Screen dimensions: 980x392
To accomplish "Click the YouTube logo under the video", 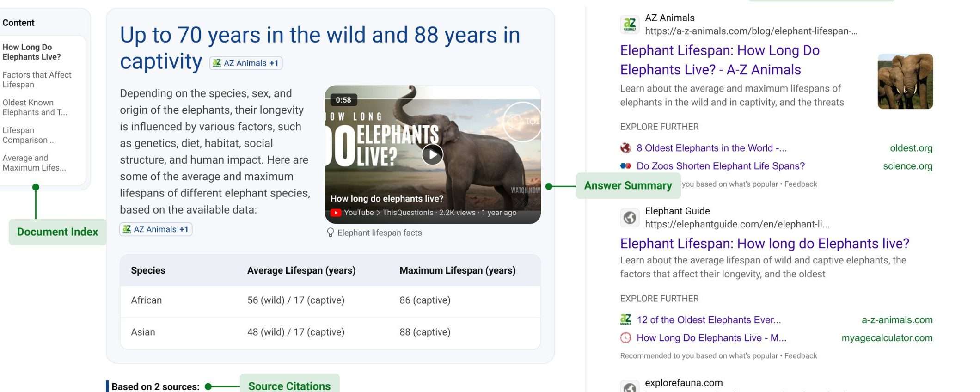I will coord(336,213).
